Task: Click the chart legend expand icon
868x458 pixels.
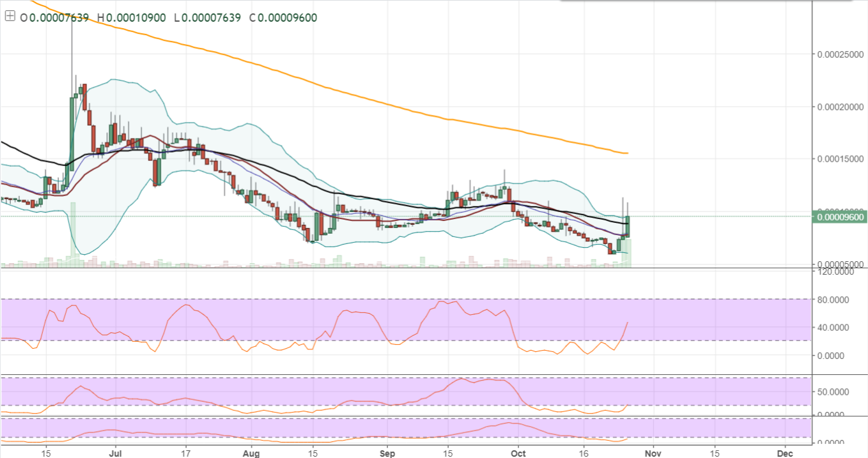Action: tap(9, 17)
